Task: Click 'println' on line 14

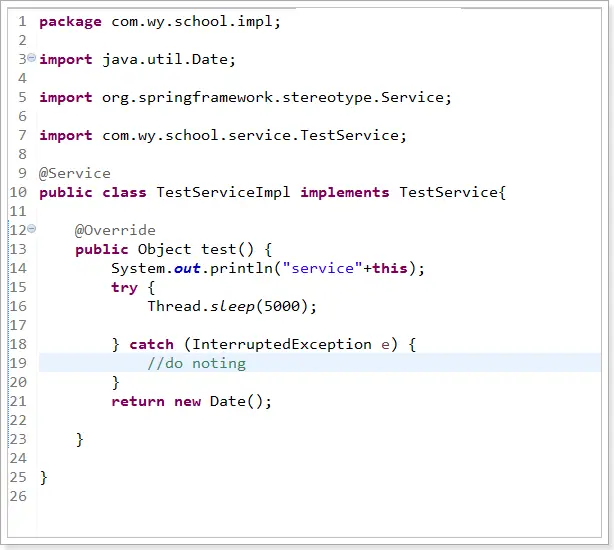Action: (241, 269)
